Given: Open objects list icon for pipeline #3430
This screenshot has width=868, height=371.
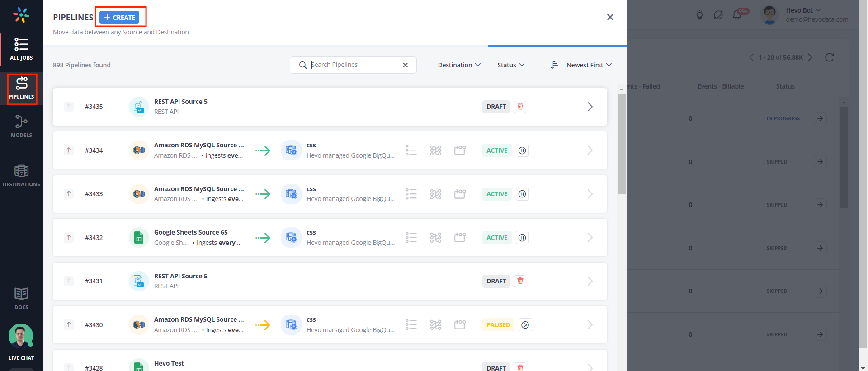Looking at the screenshot, I should tap(411, 324).
